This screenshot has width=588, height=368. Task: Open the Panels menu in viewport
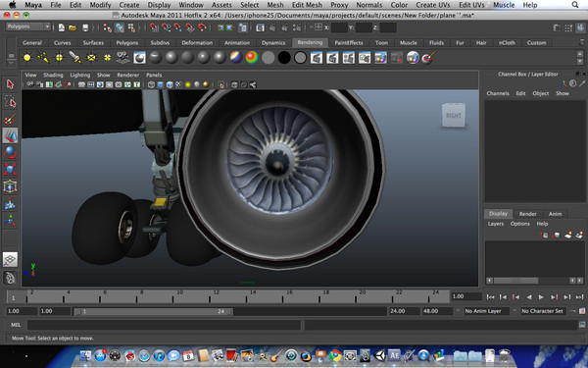coord(154,76)
